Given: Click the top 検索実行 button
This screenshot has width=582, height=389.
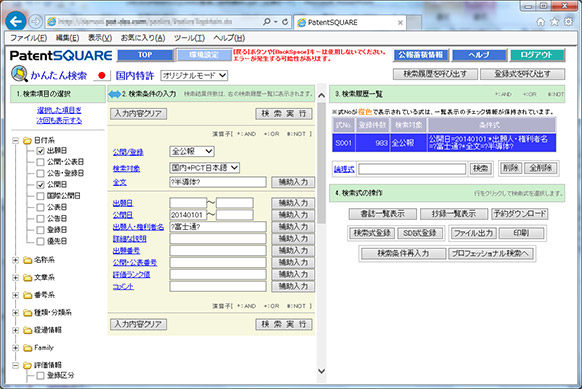Looking at the screenshot, I should [x=284, y=114].
